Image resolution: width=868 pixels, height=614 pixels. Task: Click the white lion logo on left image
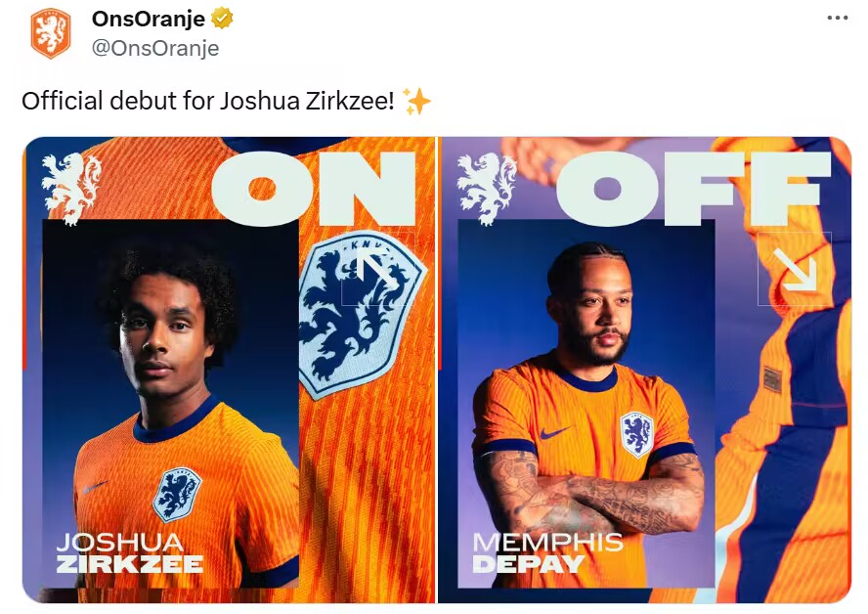pyautogui.click(x=72, y=189)
